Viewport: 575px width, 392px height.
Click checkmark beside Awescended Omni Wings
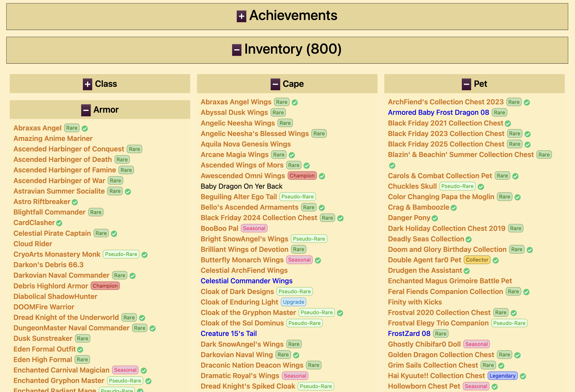322,176
